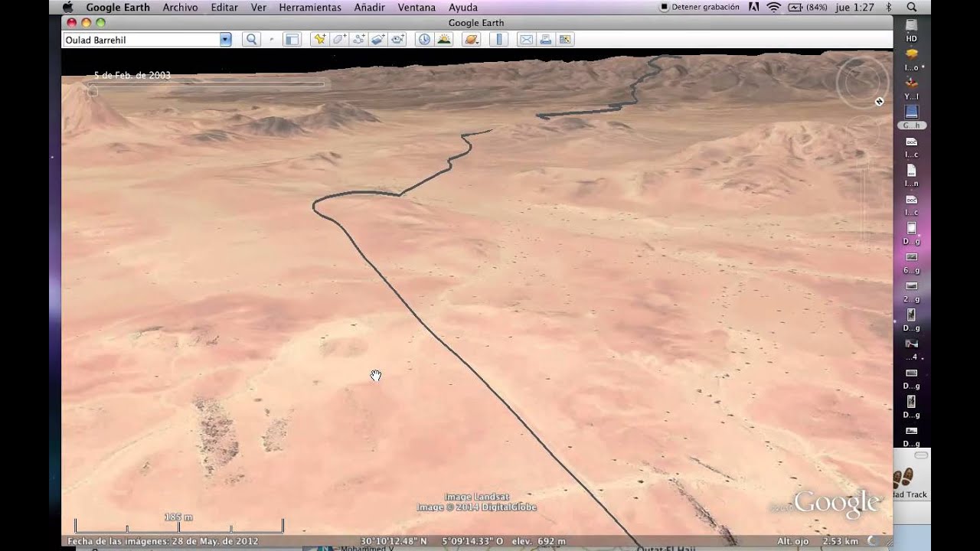The width and height of the screenshot is (980, 551).
Task: Open Spotlight search magnifier in menu bar
Action: (912, 7)
